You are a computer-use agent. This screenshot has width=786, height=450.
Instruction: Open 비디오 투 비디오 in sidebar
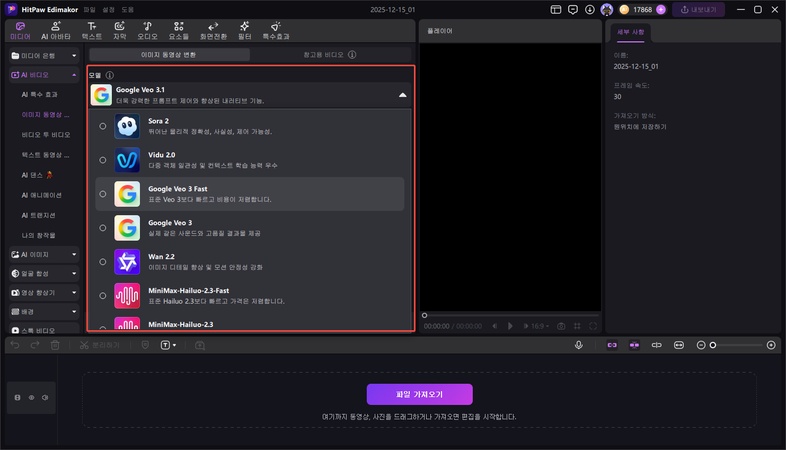46,134
